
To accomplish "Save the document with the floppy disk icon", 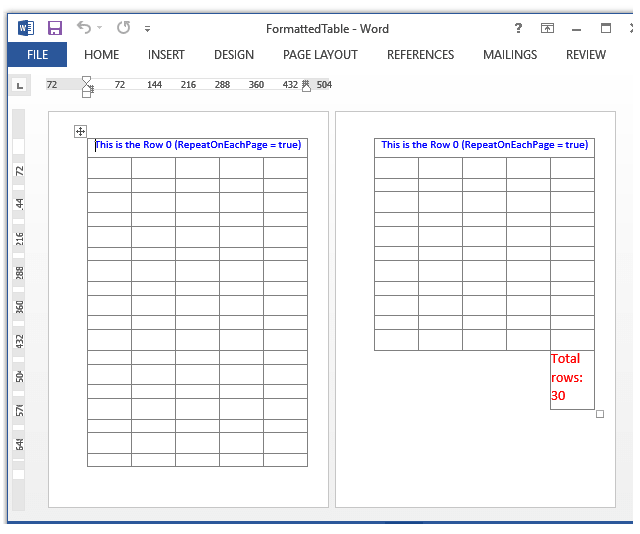I will (x=55, y=28).
